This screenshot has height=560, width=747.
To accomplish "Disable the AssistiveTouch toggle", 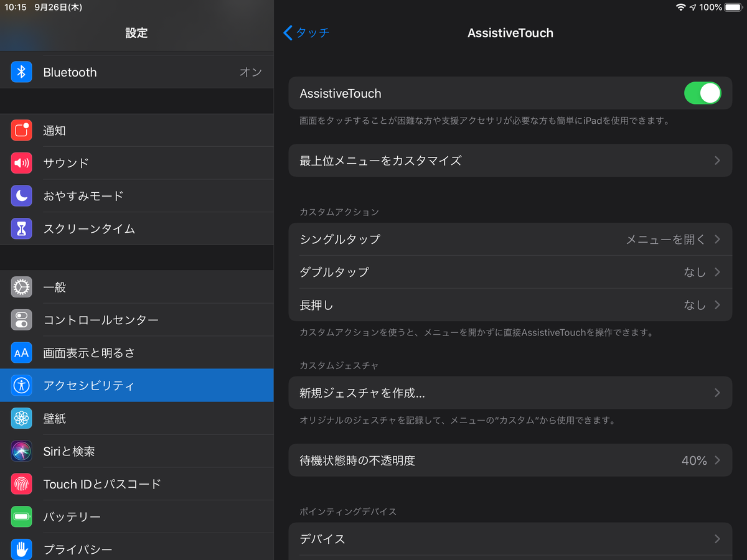I will tap(703, 93).
